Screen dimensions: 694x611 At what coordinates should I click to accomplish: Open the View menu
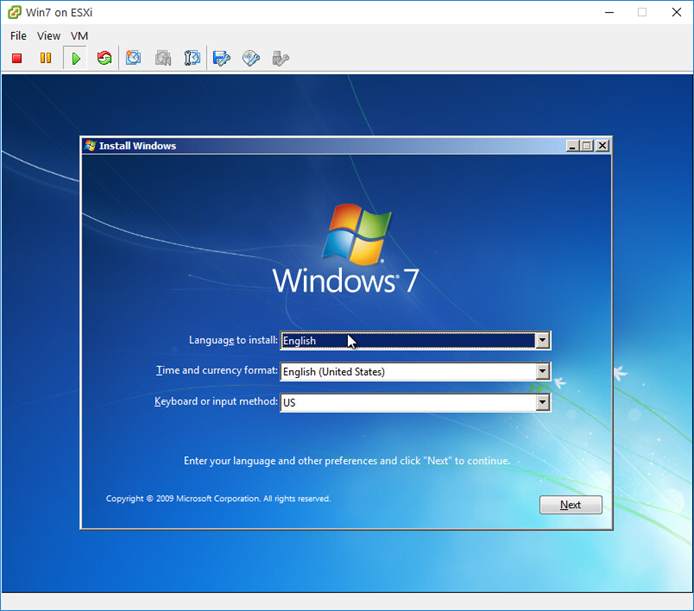[x=48, y=36]
